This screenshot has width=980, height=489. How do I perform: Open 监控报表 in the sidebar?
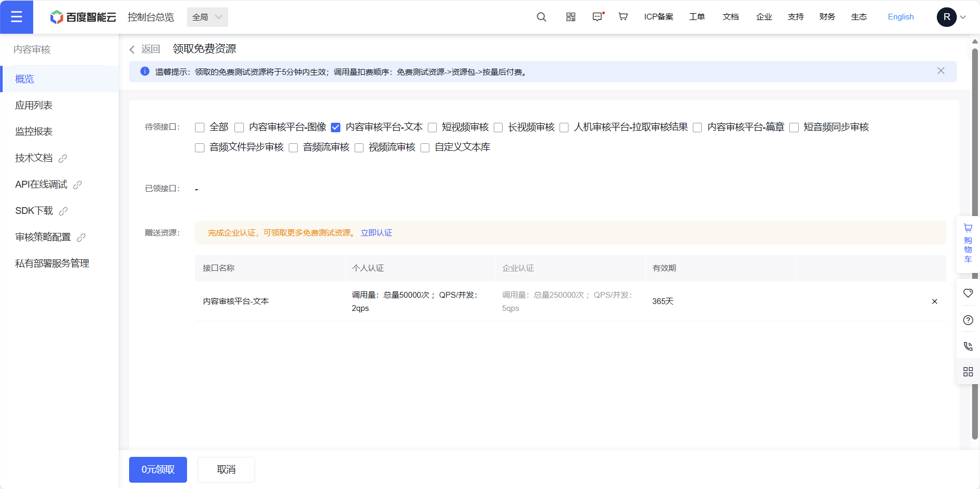(x=60, y=132)
